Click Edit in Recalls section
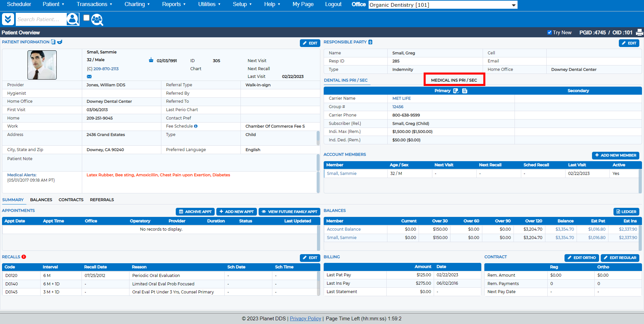644x324 pixels. tap(310, 258)
